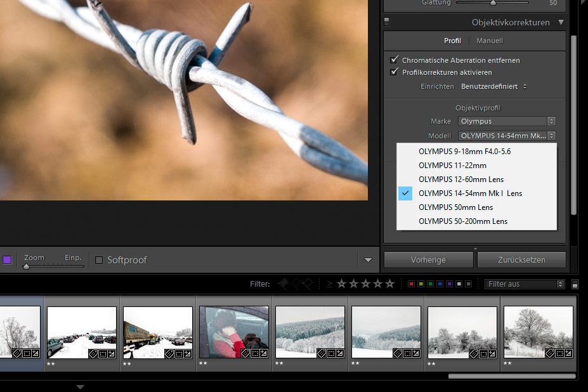Select OLYMPUS 11-22mm from list
This screenshot has width=588, height=392.
point(476,166)
